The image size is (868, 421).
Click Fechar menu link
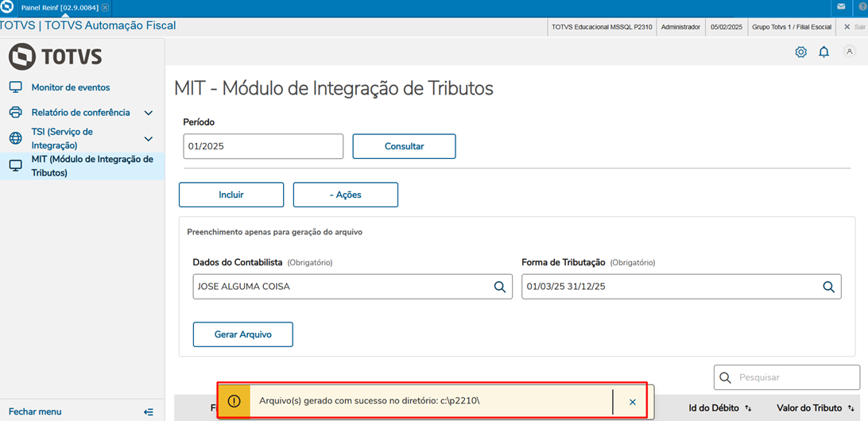click(x=35, y=411)
